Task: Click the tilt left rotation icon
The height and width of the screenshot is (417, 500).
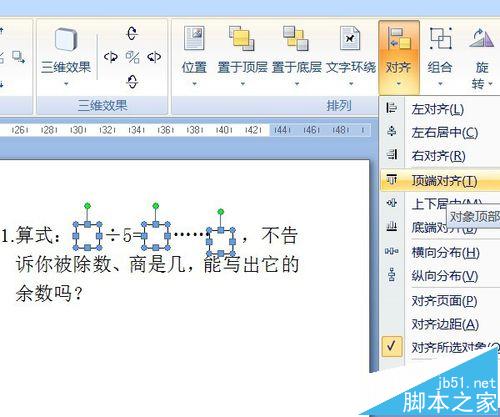Action: click(111, 57)
